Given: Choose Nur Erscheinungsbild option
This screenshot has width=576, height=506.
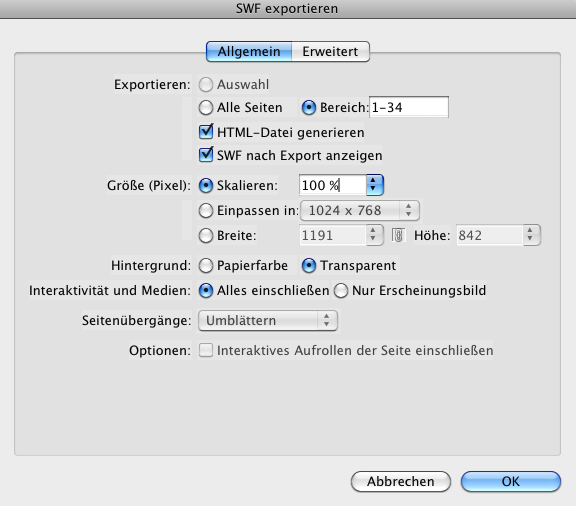Looking at the screenshot, I should (x=341, y=290).
